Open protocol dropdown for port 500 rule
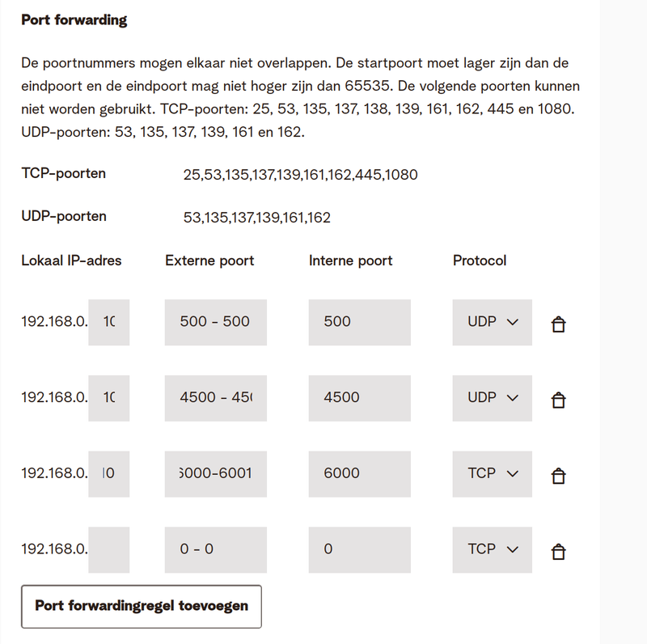Image resolution: width=647 pixels, height=644 pixels. [492, 322]
